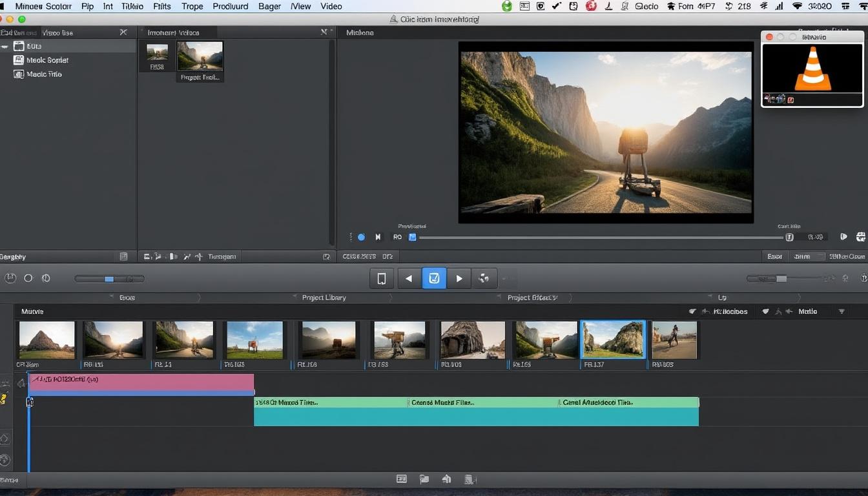
Task: Click the icon at media browser footer right edge
Action: (x=326, y=256)
